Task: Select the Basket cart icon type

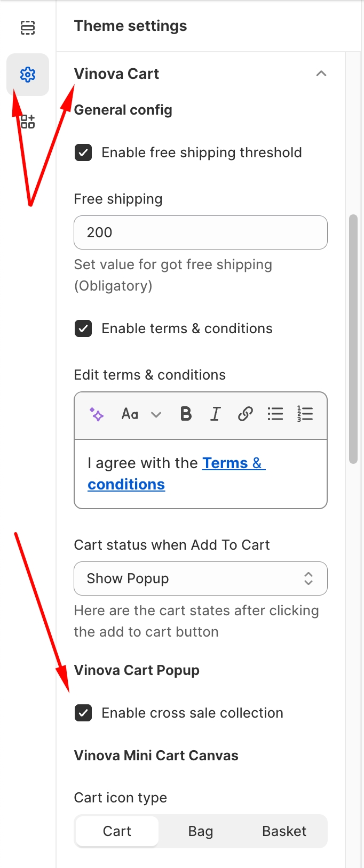Action: (x=284, y=831)
